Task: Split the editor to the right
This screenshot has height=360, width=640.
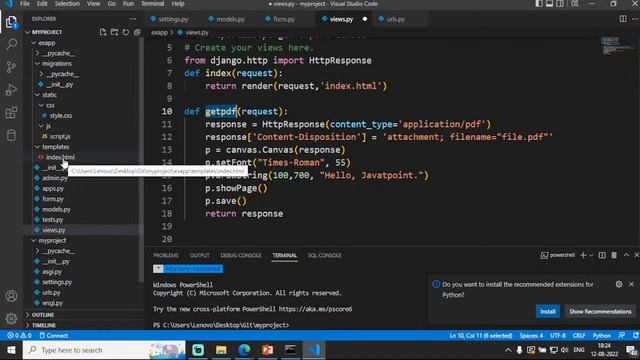Action: pos(623,19)
